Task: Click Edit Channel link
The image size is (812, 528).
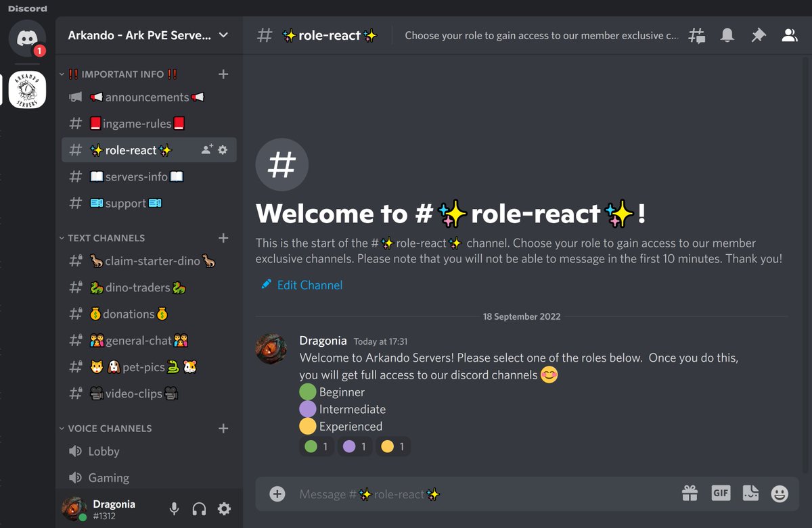Action: pos(302,285)
